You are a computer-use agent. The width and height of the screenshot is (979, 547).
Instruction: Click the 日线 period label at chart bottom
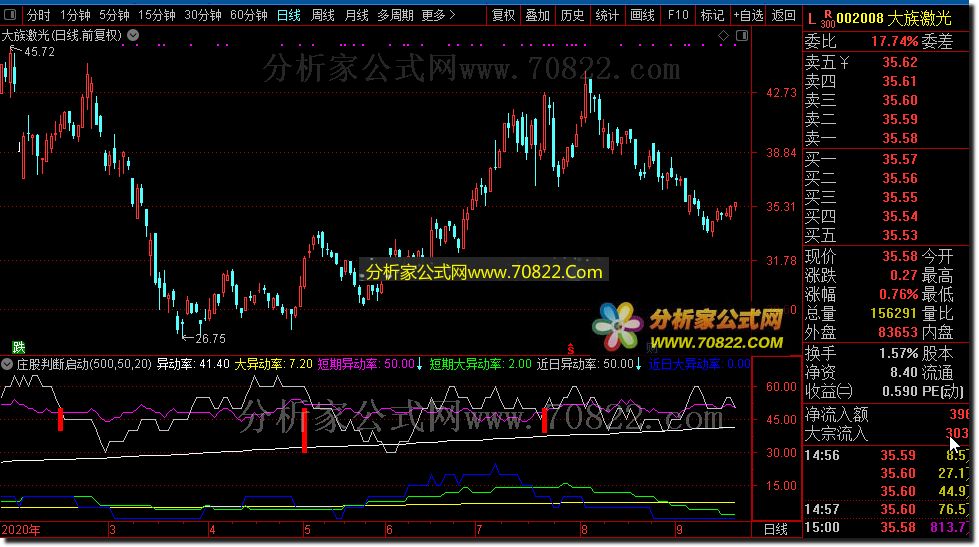tap(775, 530)
